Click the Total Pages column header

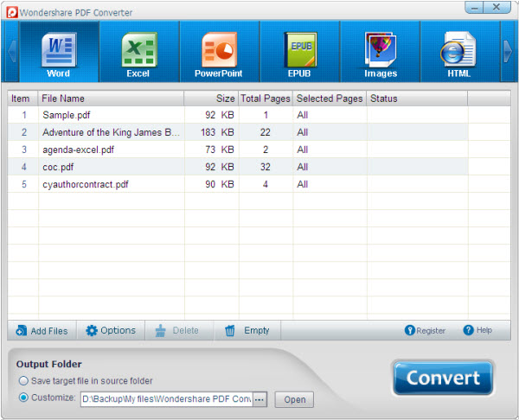pyautogui.click(x=266, y=99)
